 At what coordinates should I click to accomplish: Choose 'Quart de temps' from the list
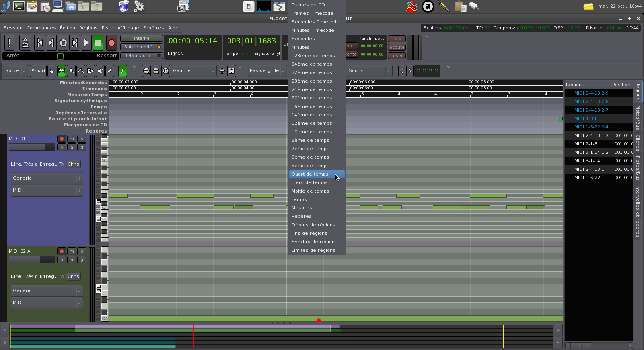tap(310, 174)
